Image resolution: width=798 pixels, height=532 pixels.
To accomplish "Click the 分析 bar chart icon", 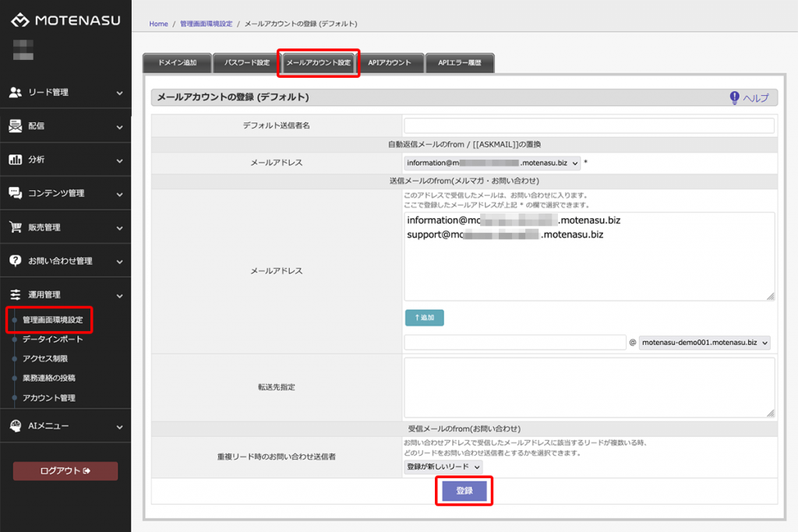I will coord(15,159).
